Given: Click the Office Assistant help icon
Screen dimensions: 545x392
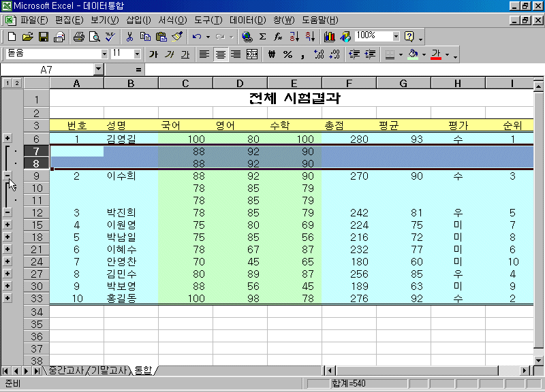Looking at the screenshot, I should click(409, 37).
